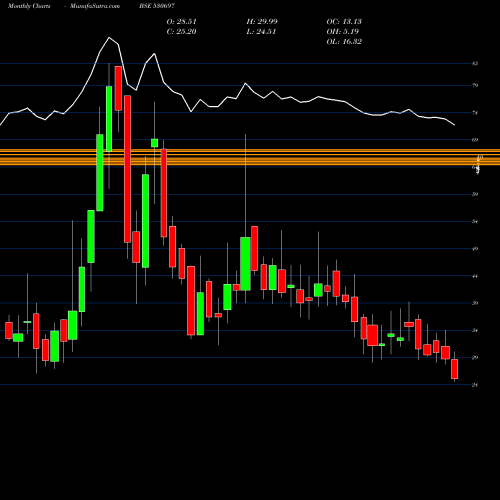Click the 'OL: 16.32' reading

(344, 42)
